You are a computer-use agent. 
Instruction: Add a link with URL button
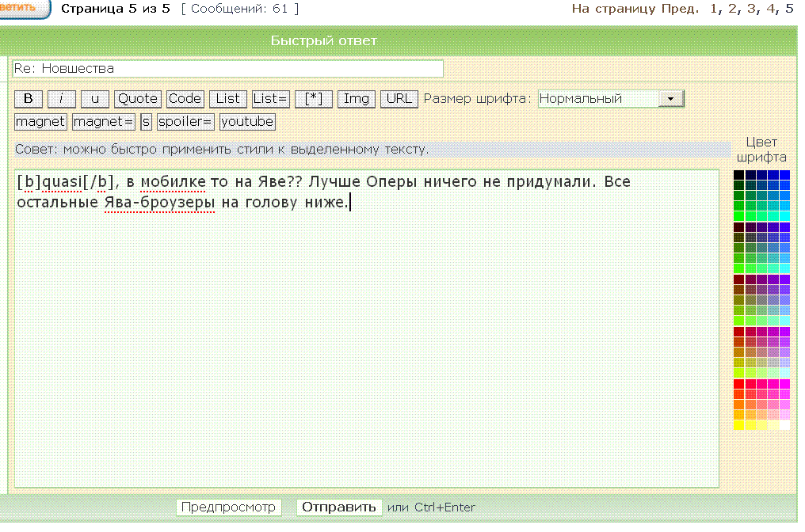coord(399,99)
